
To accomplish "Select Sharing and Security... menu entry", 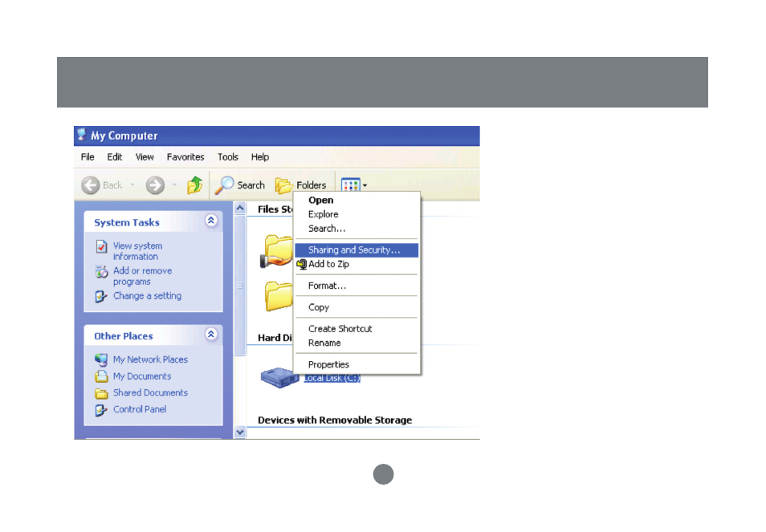I will tap(357, 250).
